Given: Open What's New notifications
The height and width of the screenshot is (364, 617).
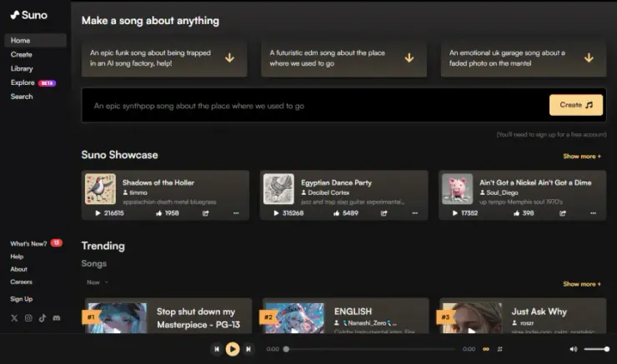Looking at the screenshot, I should (x=36, y=243).
